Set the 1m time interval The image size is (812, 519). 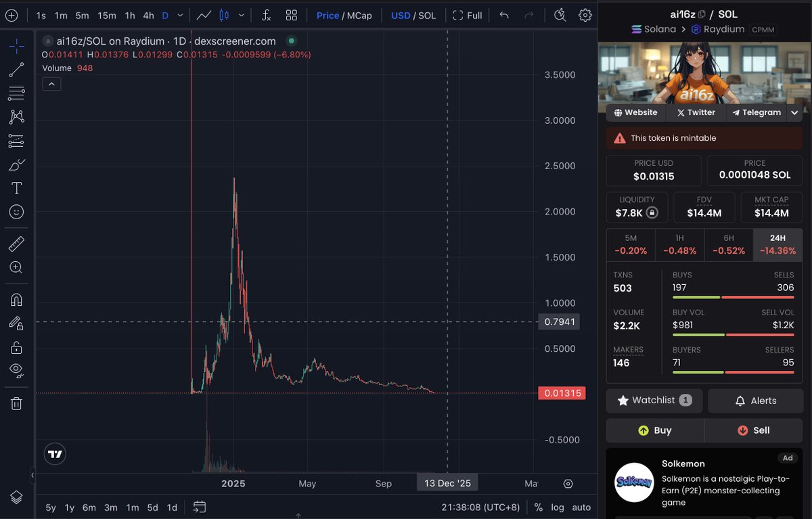pos(61,15)
